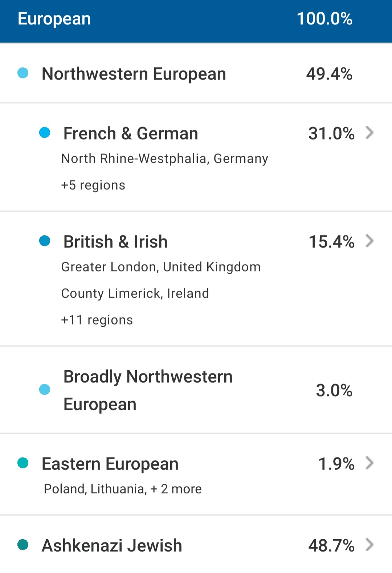Open Greater London, United Kingdom region
This screenshot has width=392, height=573.
161,267
